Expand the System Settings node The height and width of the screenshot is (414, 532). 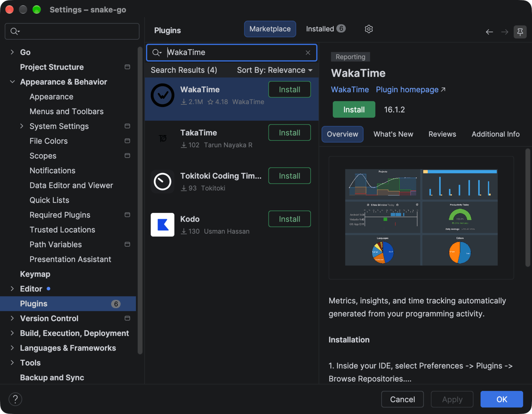pyautogui.click(x=22, y=126)
